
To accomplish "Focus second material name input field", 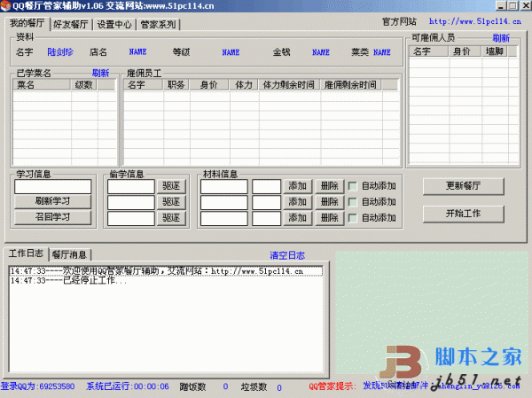I will tap(224, 203).
